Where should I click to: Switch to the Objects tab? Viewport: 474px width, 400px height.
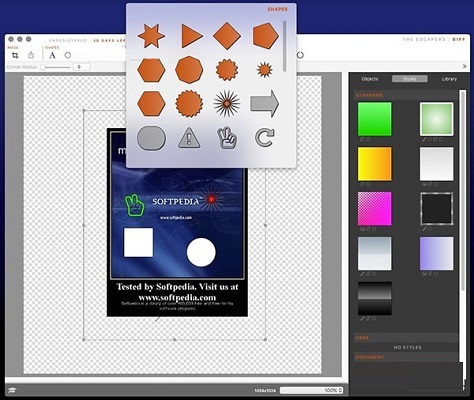click(370, 79)
